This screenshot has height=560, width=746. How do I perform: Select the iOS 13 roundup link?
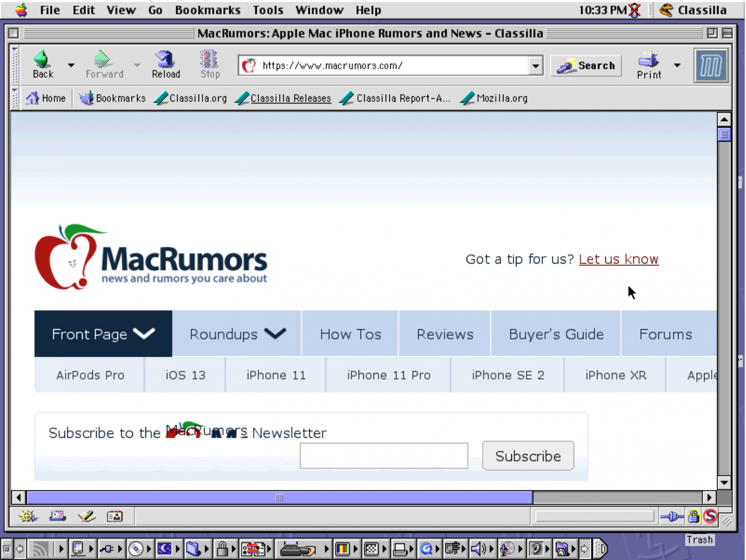pyautogui.click(x=185, y=375)
